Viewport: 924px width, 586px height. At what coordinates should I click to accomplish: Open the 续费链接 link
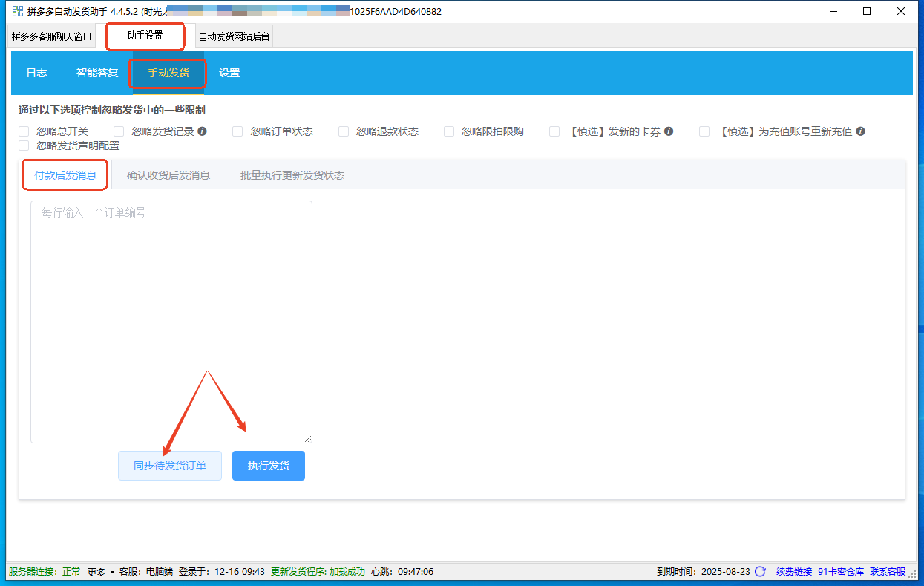(x=794, y=572)
